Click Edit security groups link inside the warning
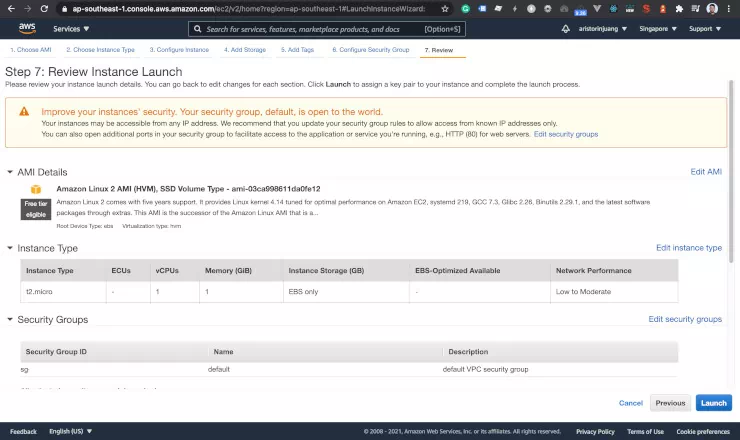740x440 pixels. point(566,134)
